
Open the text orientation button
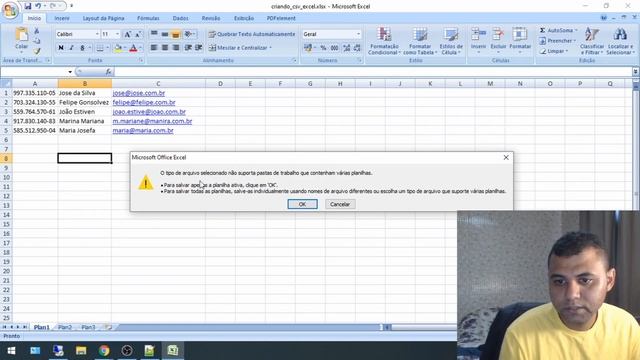[x=189, y=34]
